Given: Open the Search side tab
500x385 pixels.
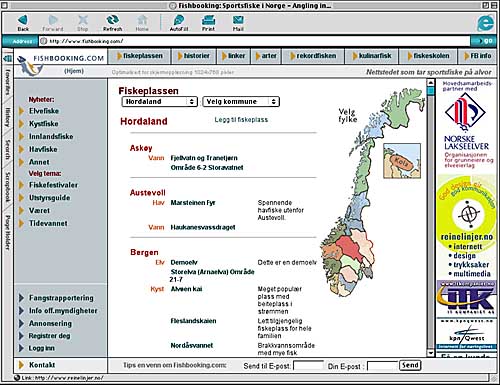Looking at the screenshot, I should 8,149.
